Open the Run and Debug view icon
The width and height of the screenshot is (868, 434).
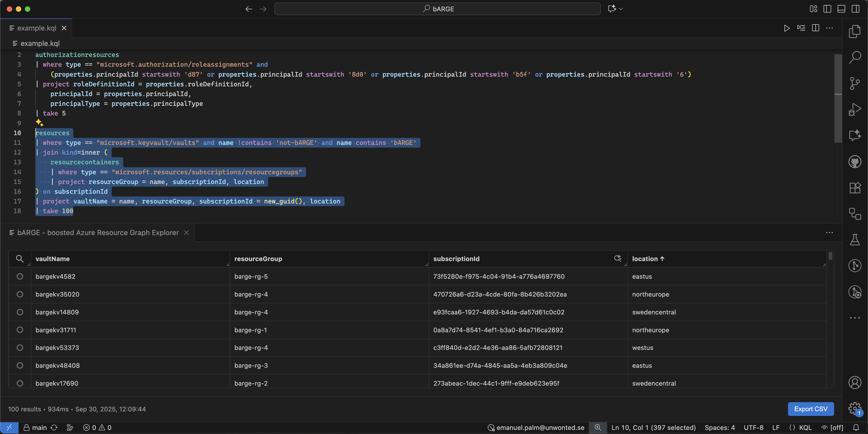point(855,110)
